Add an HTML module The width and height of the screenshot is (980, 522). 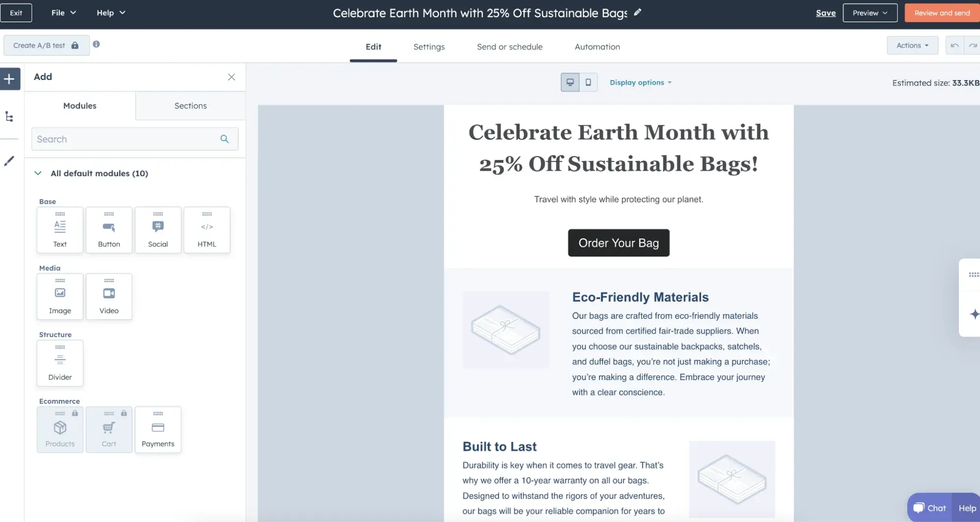coord(206,230)
